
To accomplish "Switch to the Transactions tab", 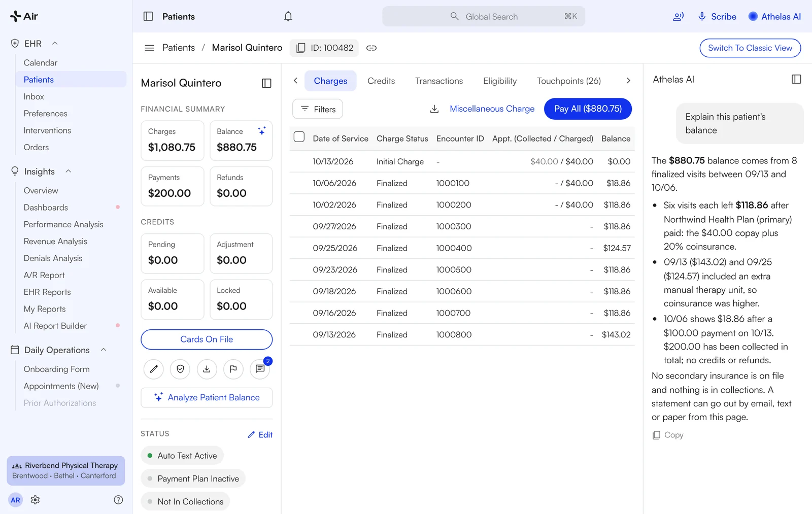I will click(439, 81).
